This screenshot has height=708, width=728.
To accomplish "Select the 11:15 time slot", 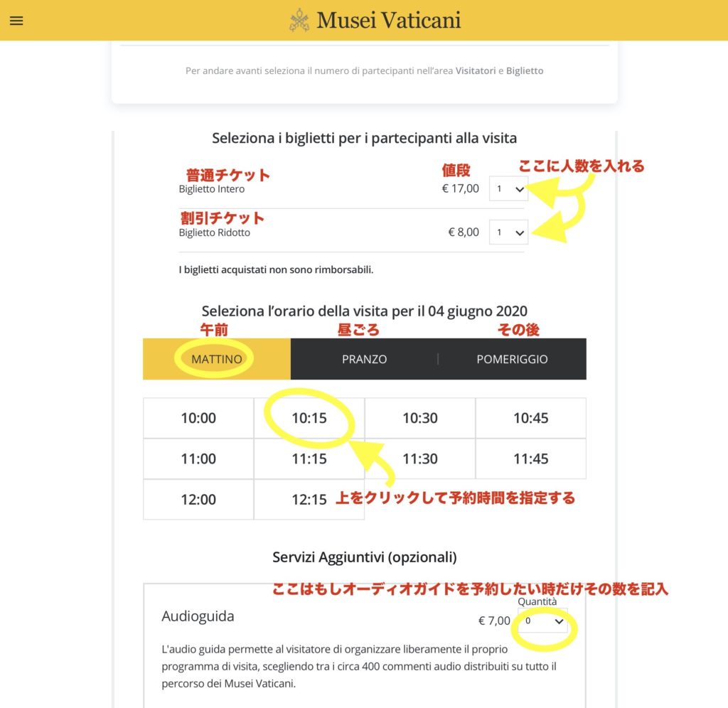I will pyautogui.click(x=309, y=458).
